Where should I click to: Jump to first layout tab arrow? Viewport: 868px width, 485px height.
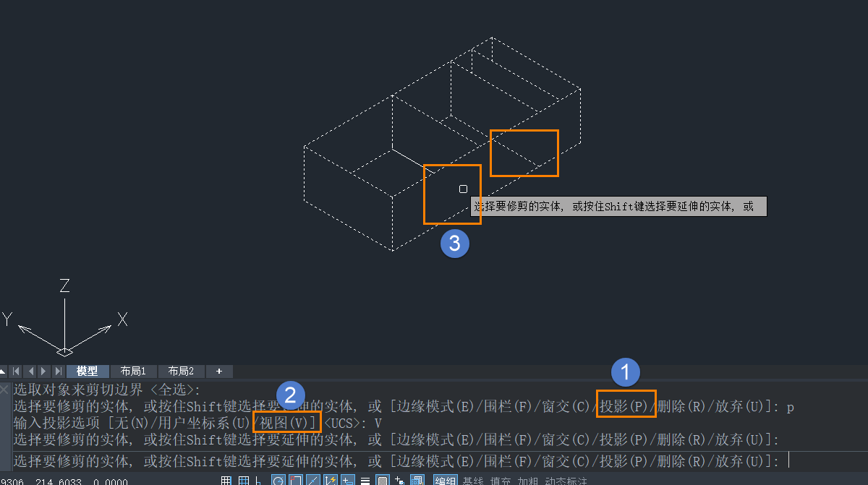pyautogui.click(x=16, y=371)
